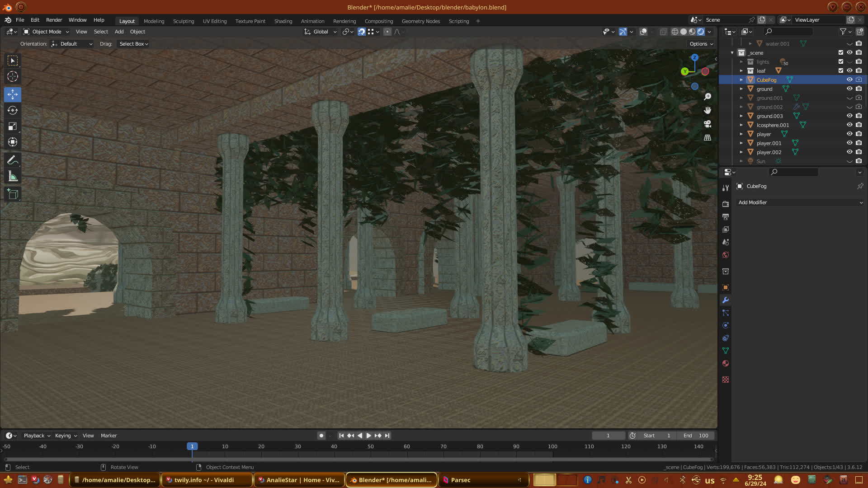Viewport: 868px width, 488px height.
Task: Uncheck the leaf collection checkbox
Action: (841, 70)
